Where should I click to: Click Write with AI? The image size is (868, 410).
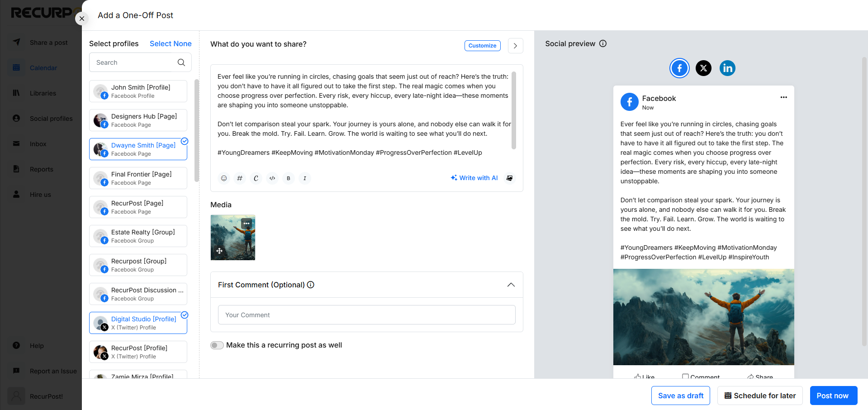[x=474, y=178]
